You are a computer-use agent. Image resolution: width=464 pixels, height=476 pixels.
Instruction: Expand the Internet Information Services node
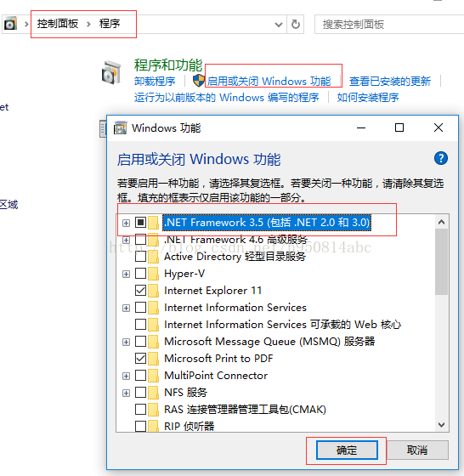[x=126, y=308]
